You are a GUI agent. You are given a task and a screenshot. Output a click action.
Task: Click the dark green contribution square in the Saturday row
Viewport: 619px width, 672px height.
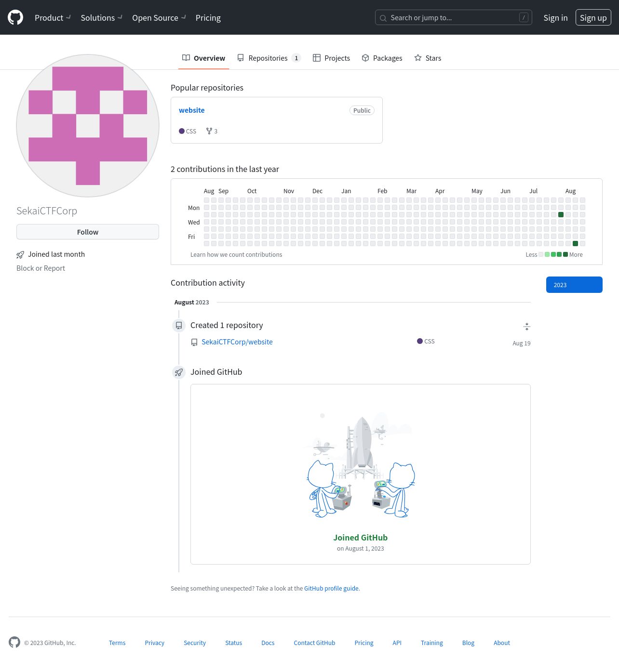[575, 244]
